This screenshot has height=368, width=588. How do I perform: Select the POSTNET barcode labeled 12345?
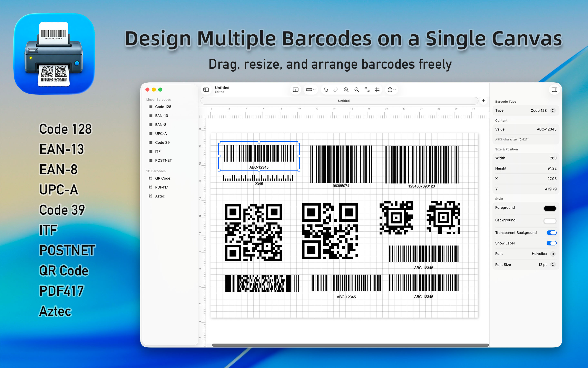point(258,180)
